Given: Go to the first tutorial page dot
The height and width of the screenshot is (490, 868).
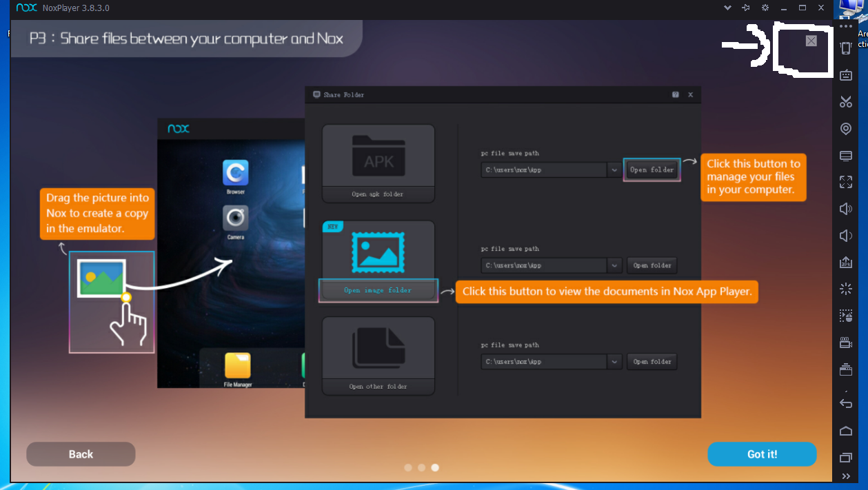Looking at the screenshot, I should pyautogui.click(x=408, y=467).
